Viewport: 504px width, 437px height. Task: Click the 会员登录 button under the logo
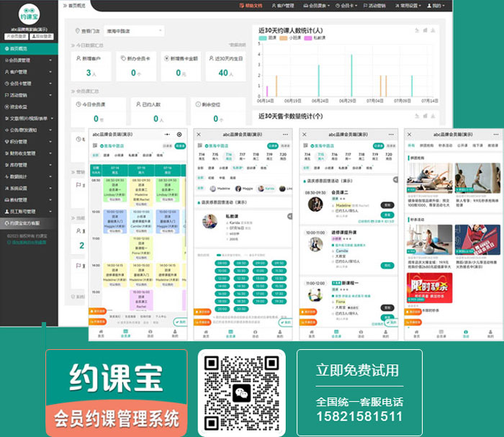point(14,36)
